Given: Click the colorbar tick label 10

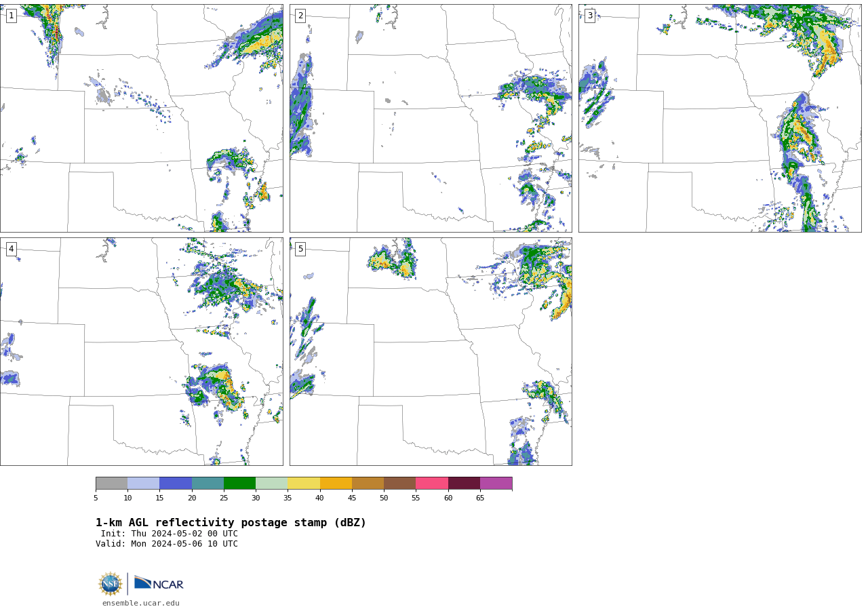Looking at the screenshot, I should 127,498.
